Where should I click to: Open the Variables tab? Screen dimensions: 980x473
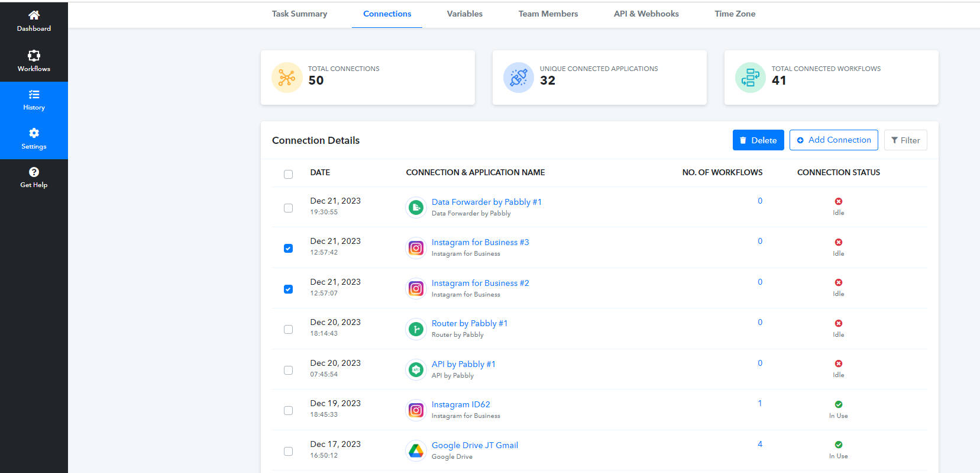464,14
